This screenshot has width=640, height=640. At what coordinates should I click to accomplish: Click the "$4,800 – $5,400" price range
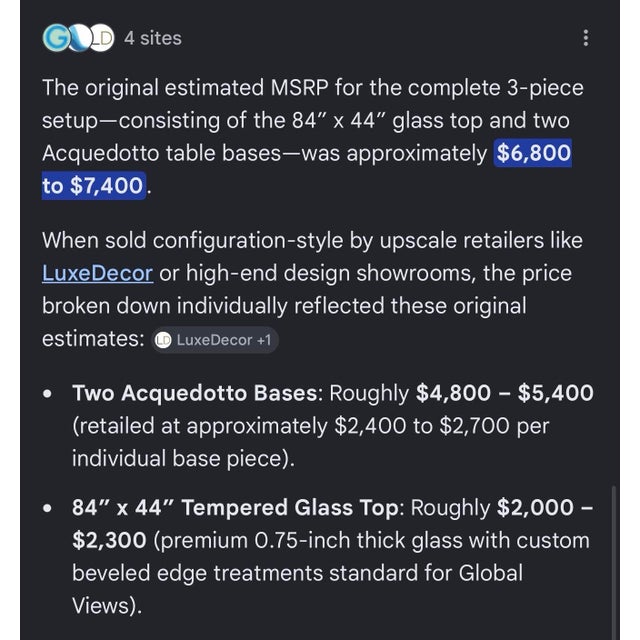pos(504,393)
